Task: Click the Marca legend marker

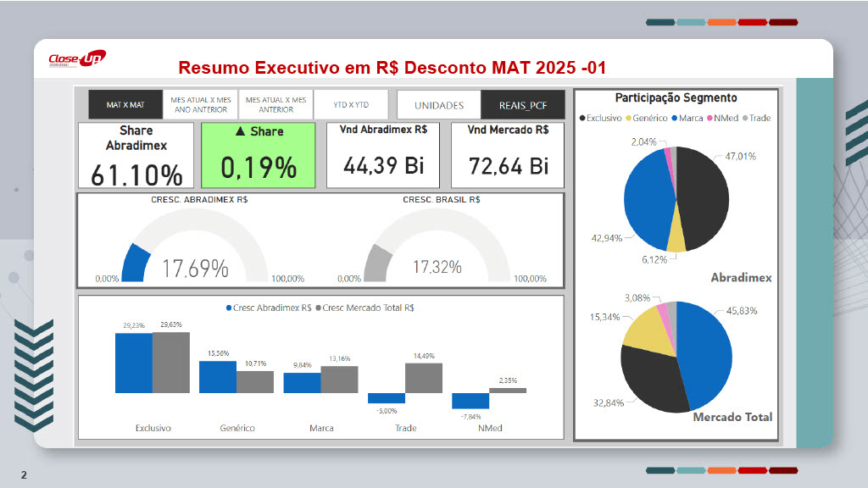Action: [x=674, y=118]
